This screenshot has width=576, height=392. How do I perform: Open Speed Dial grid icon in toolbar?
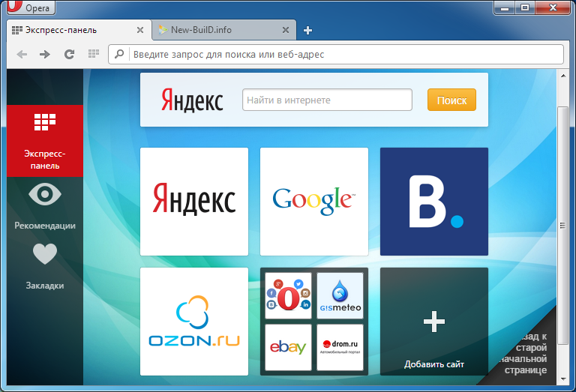click(94, 54)
